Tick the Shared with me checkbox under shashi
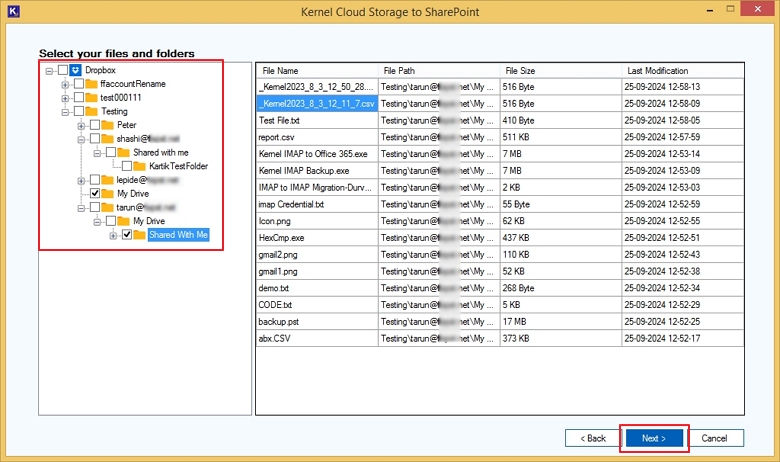 (111, 152)
